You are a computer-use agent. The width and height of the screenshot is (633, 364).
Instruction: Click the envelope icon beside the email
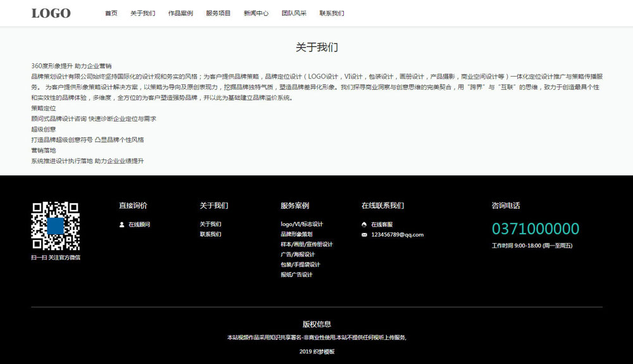point(364,235)
